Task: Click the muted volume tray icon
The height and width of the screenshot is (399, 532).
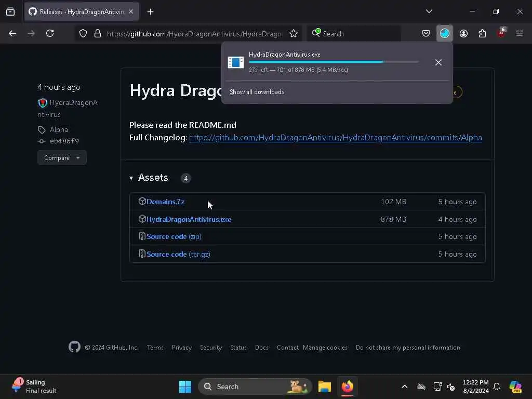Action: click(x=451, y=387)
